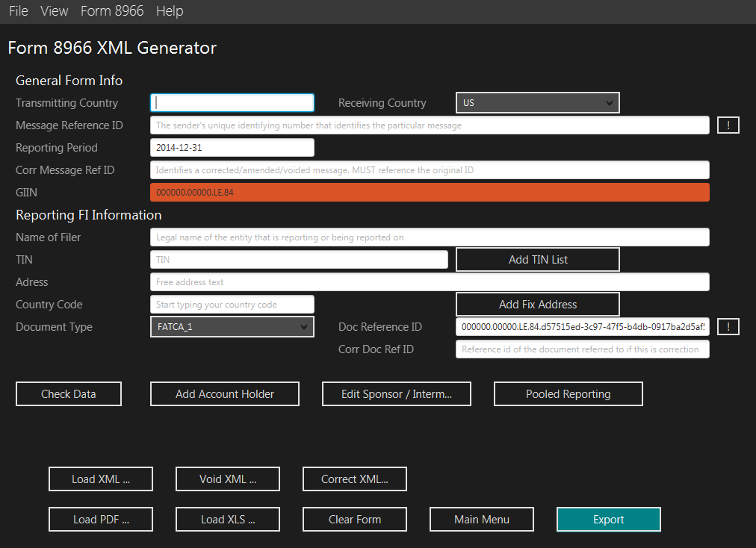
Task: Click the Corr Message Ref ID field
Action: click(430, 170)
